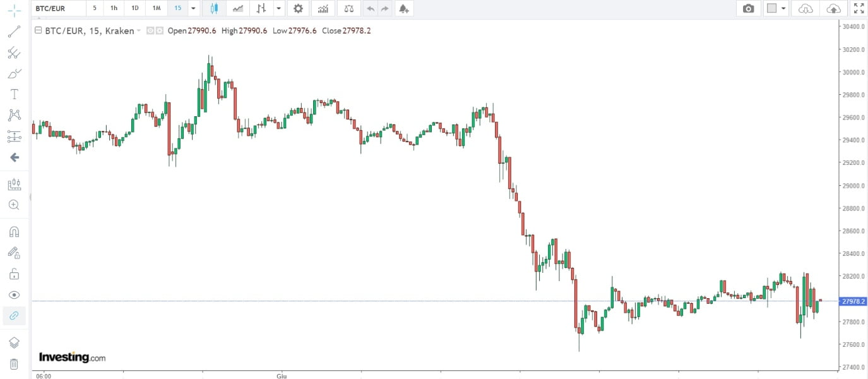Click the load chart cloud icon
868x379 pixels.
[806, 9]
